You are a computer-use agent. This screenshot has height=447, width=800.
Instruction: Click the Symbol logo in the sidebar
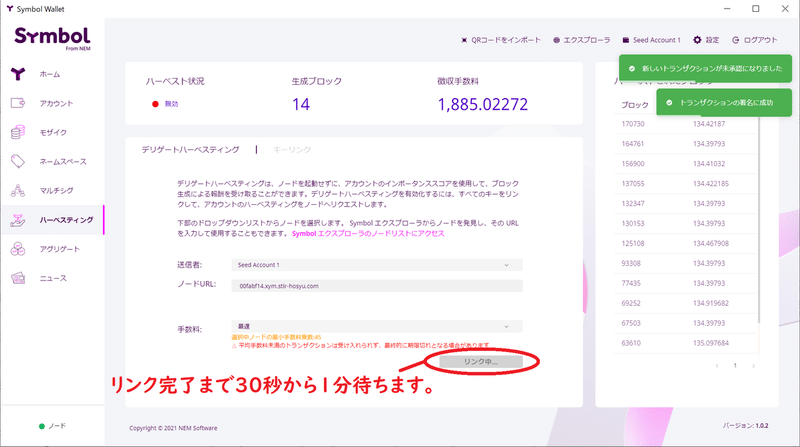(53, 38)
